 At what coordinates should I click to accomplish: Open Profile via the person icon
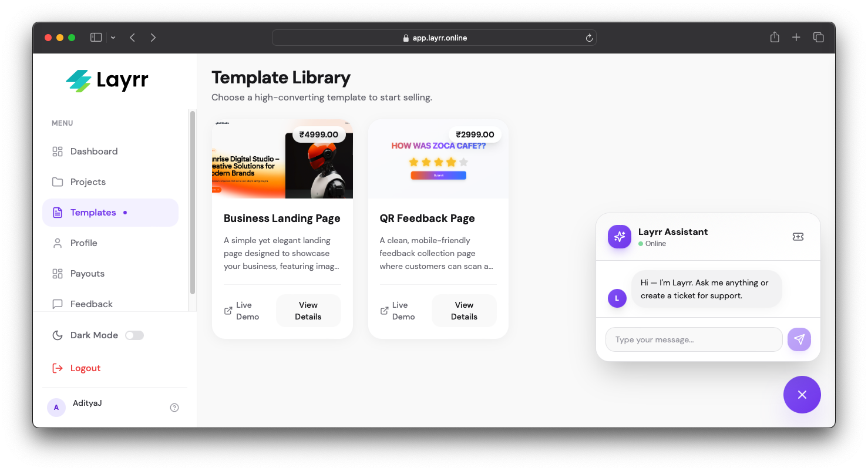coord(57,243)
